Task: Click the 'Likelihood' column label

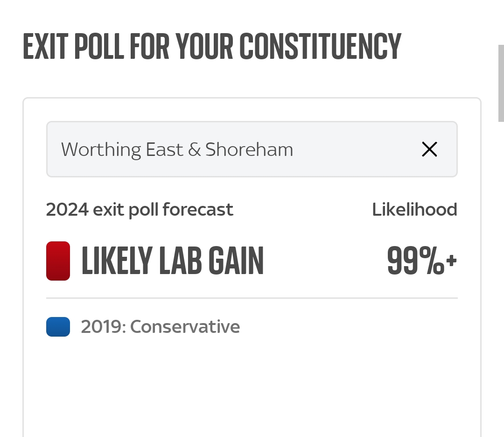Action: pos(415,210)
